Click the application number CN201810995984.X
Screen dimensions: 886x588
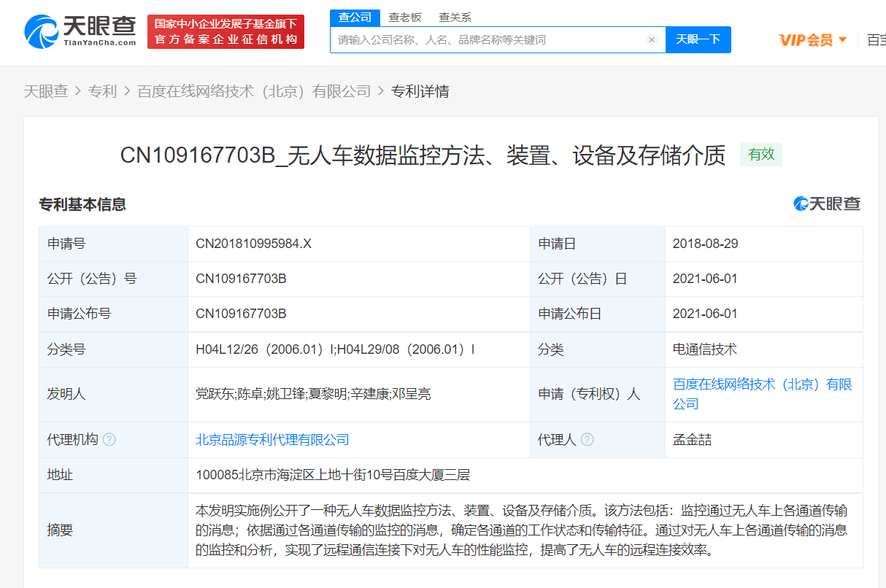pos(253,244)
